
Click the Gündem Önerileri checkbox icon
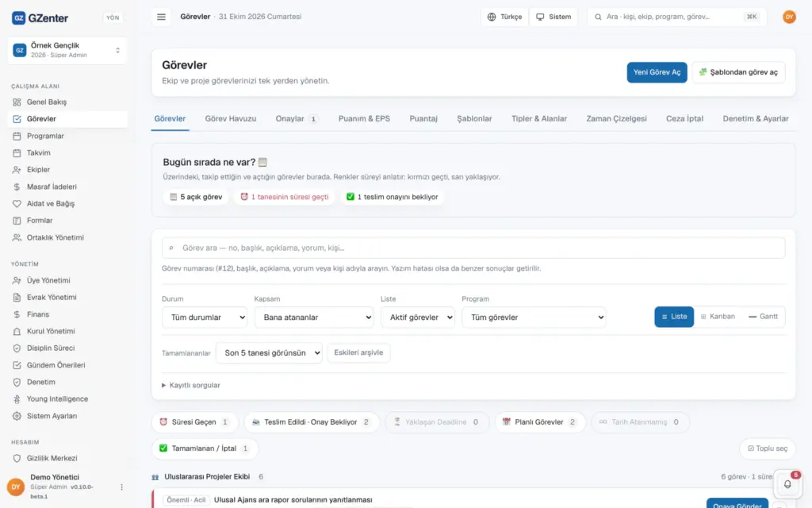coord(17,365)
